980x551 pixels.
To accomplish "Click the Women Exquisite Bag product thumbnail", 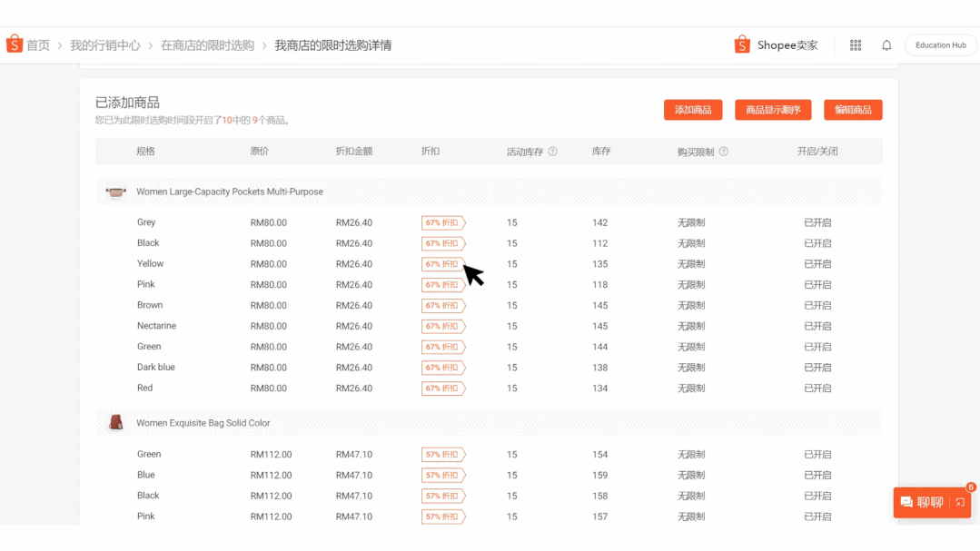I will (x=114, y=422).
